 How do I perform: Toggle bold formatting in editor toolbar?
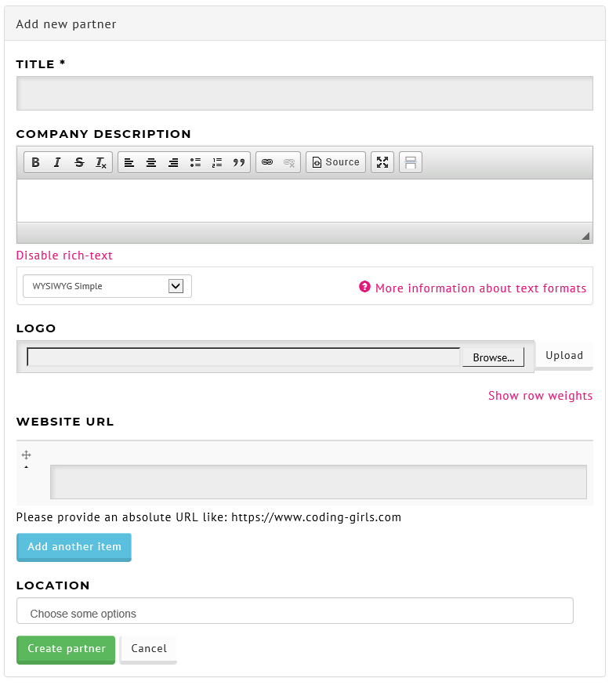(x=36, y=162)
